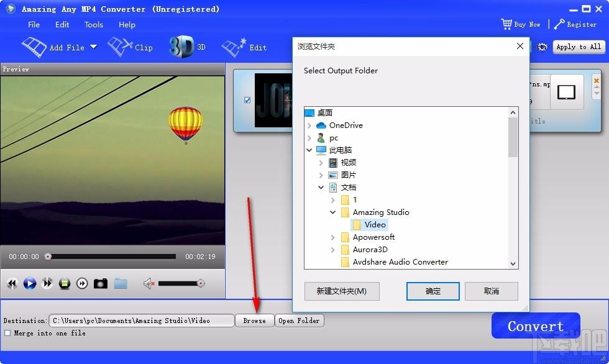
Task: Expand the Aurora3D folder node
Action: [x=333, y=250]
